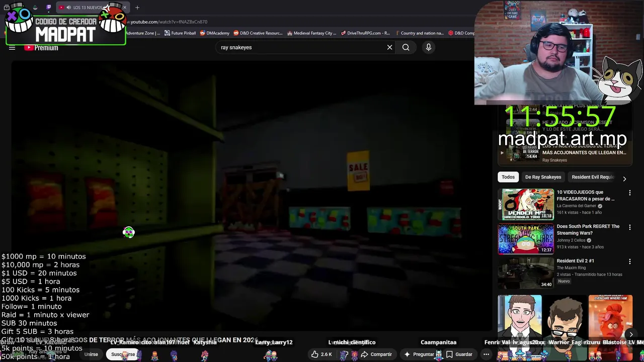
Task: Subscribe with the Suscribirse button
Action: [123, 354]
